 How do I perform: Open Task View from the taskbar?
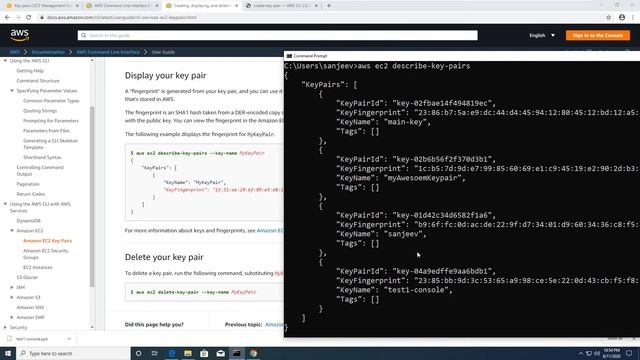point(155,353)
